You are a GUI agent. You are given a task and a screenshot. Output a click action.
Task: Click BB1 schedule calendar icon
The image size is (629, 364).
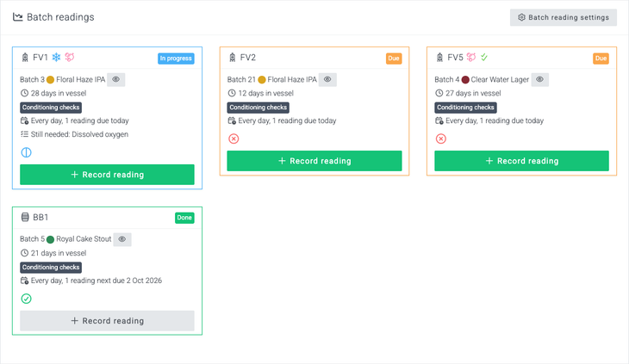click(24, 281)
